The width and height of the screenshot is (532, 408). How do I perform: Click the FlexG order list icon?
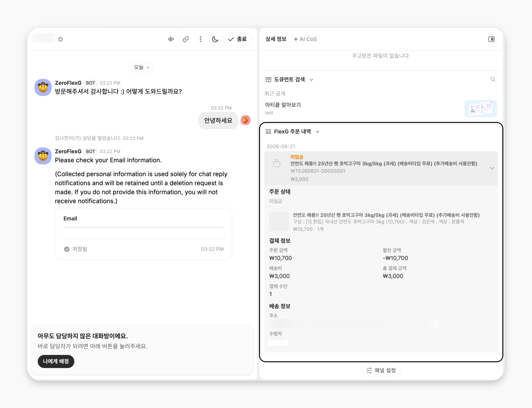point(268,132)
